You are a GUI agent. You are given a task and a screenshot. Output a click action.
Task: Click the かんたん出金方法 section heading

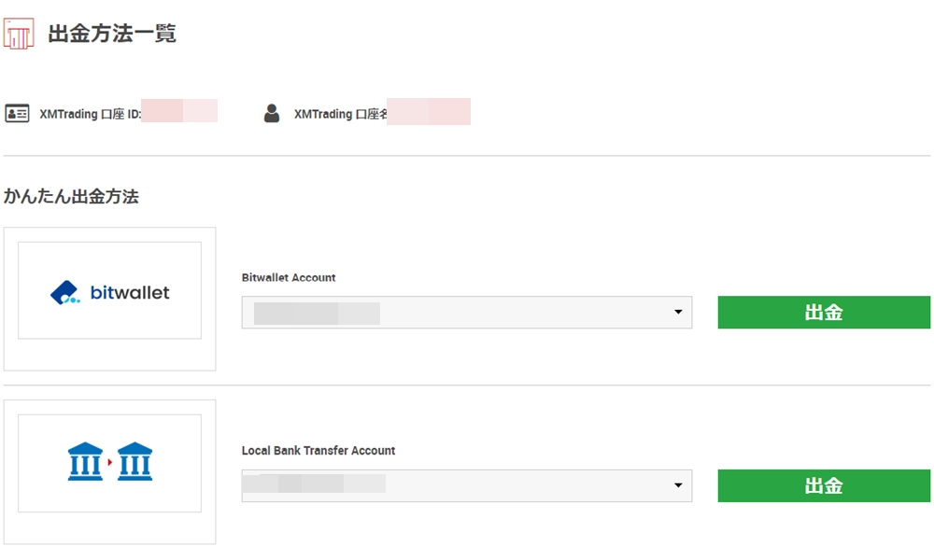(x=71, y=196)
